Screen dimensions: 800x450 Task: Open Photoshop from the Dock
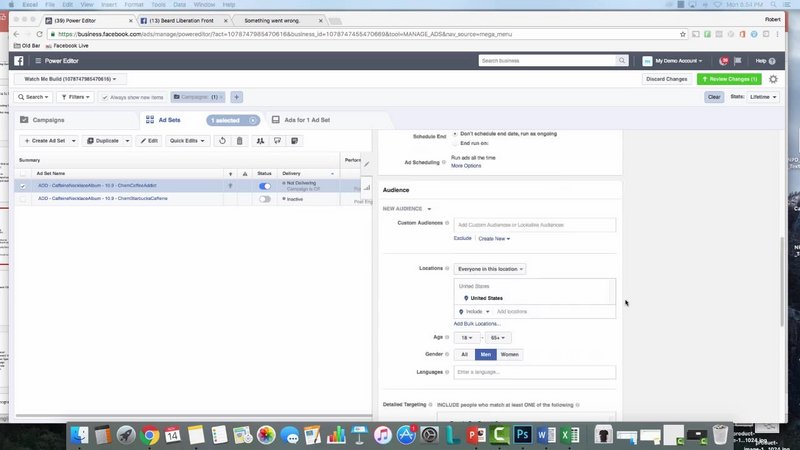522,435
